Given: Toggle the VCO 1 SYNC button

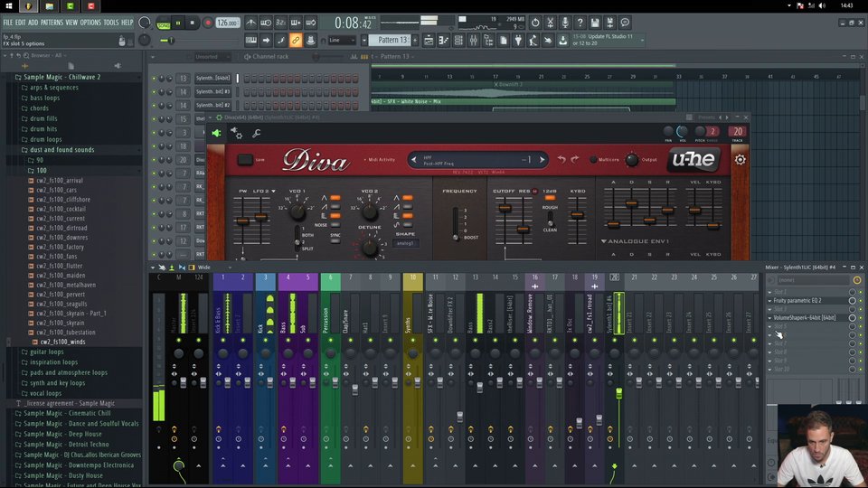Looking at the screenshot, I should pos(335,241).
